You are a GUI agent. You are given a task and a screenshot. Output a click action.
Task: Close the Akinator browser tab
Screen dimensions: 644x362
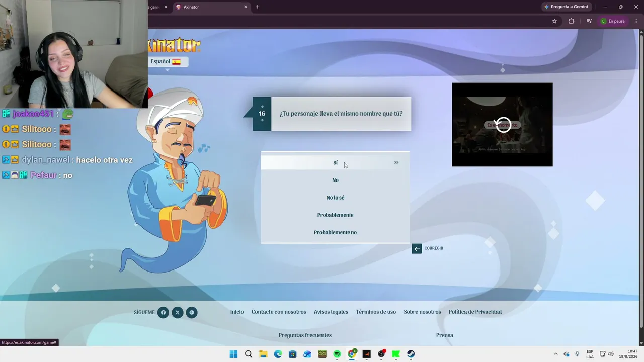point(246,7)
